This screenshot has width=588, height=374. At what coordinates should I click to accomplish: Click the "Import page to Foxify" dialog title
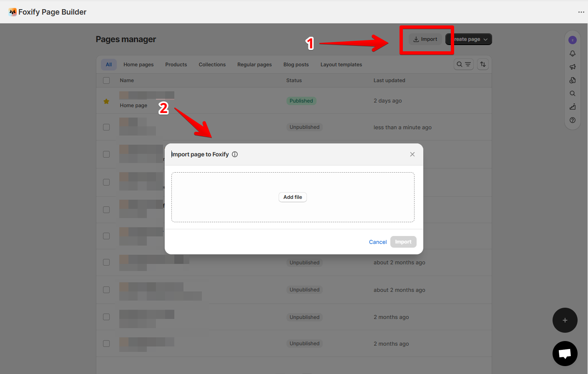[x=200, y=154]
